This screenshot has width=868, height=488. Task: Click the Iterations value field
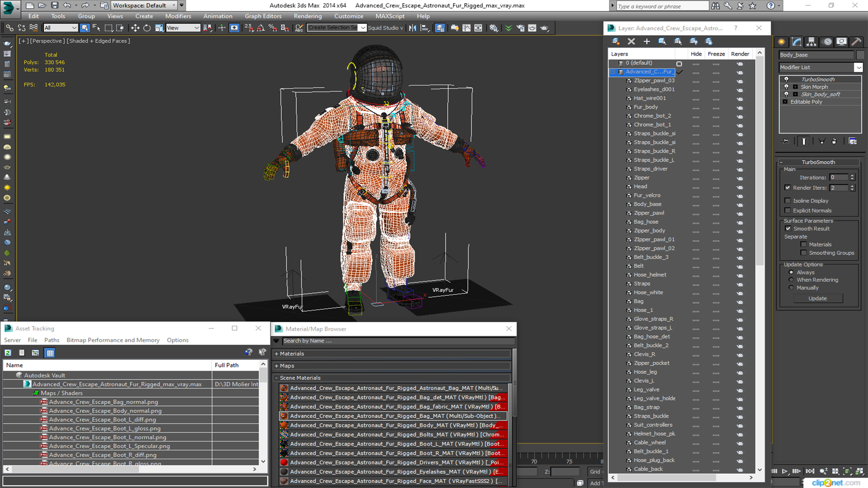coord(839,178)
